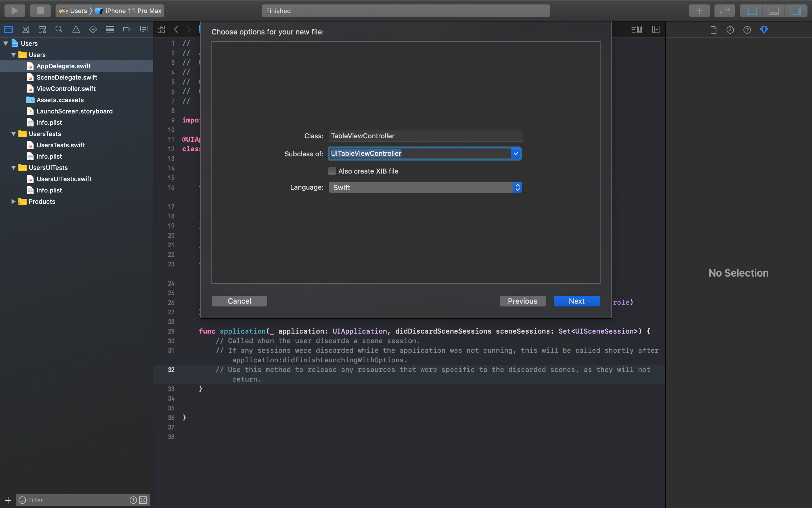Screen dimensions: 812x508
Task: Filter by recently modified files
Action: (133, 500)
